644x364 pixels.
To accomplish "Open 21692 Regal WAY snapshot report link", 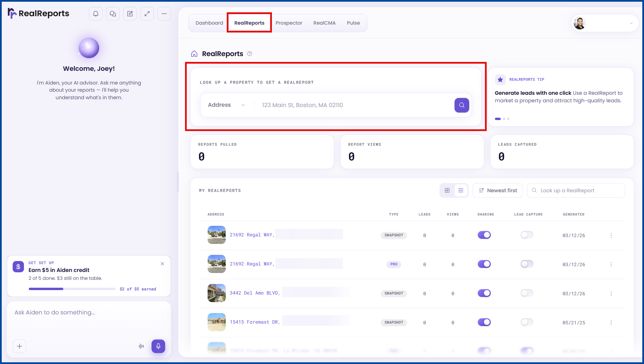I will click(x=252, y=235).
